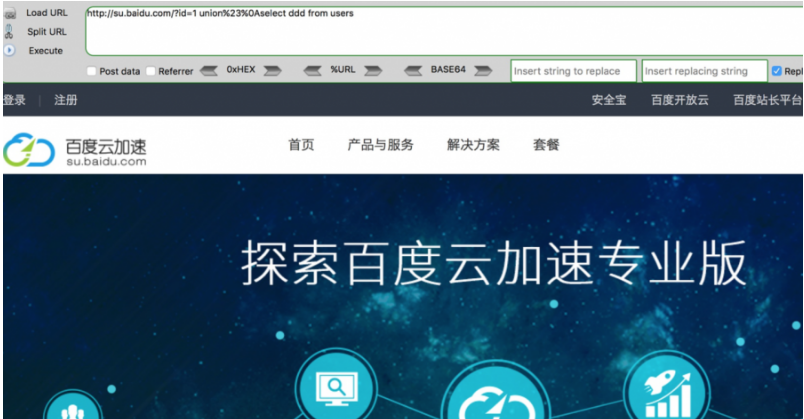Click the 探索百度云加速专业版 banner heading

click(x=494, y=263)
